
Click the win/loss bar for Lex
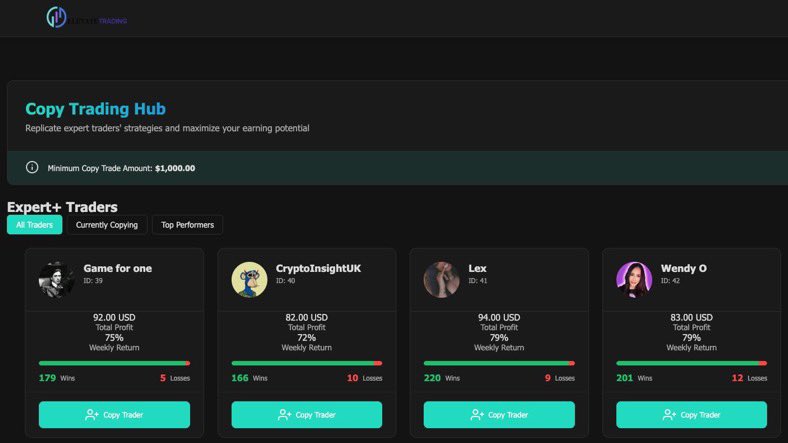click(x=499, y=363)
